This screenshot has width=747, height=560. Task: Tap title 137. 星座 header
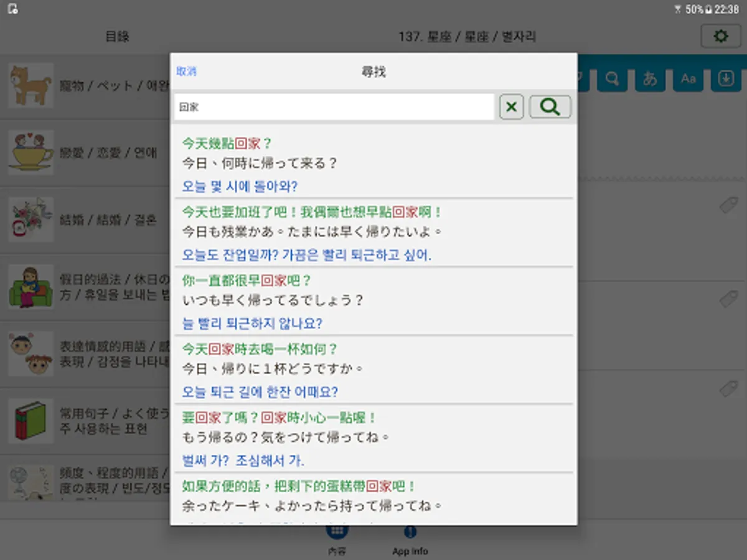click(467, 37)
